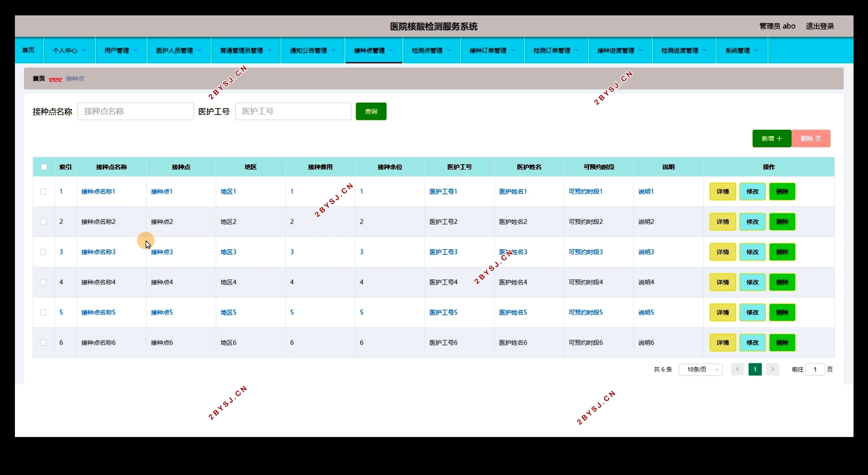Check the checkbox for row 3
Image resolution: width=868 pixels, height=475 pixels.
[x=43, y=252]
